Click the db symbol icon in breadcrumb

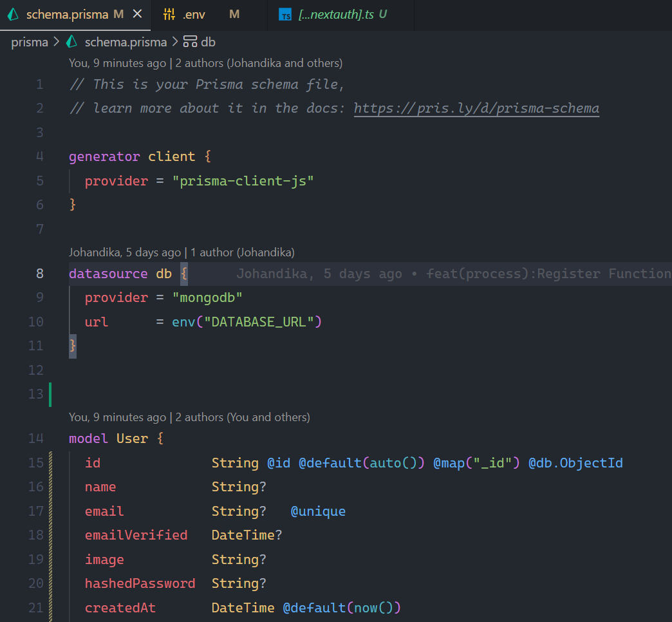coord(190,42)
